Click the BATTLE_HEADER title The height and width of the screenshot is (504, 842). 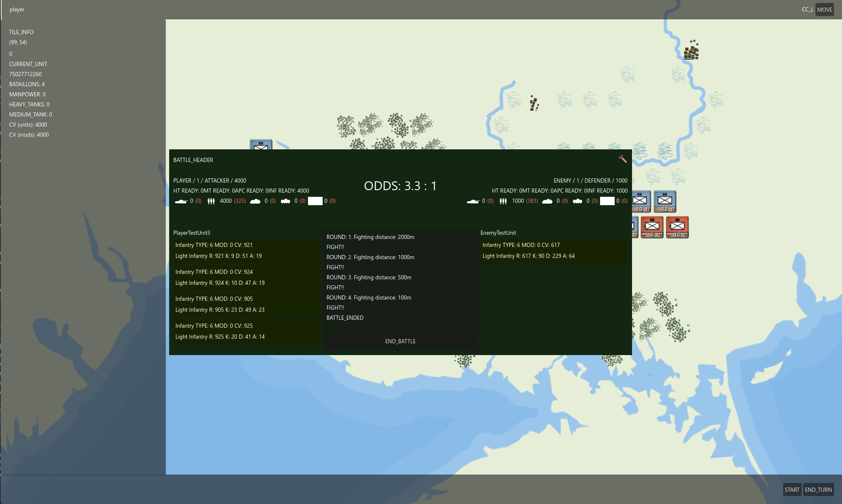[193, 160]
